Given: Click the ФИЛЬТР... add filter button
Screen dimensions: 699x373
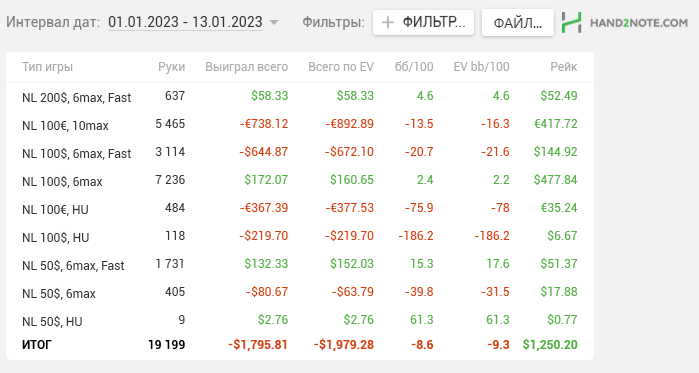Looking at the screenshot, I should click(x=424, y=22).
